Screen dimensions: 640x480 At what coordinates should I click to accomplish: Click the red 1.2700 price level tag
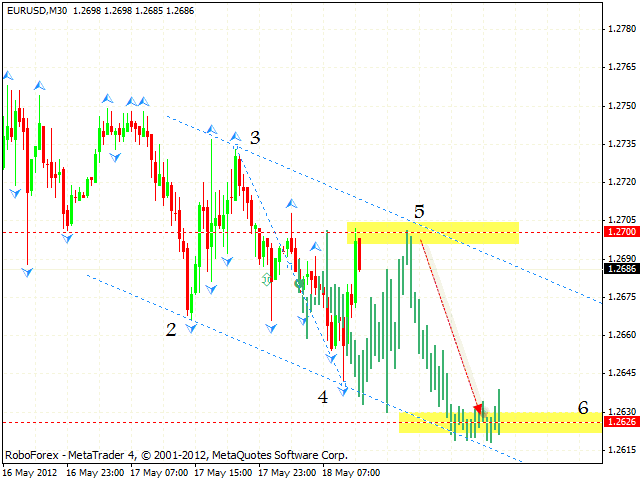(x=621, y=232)
